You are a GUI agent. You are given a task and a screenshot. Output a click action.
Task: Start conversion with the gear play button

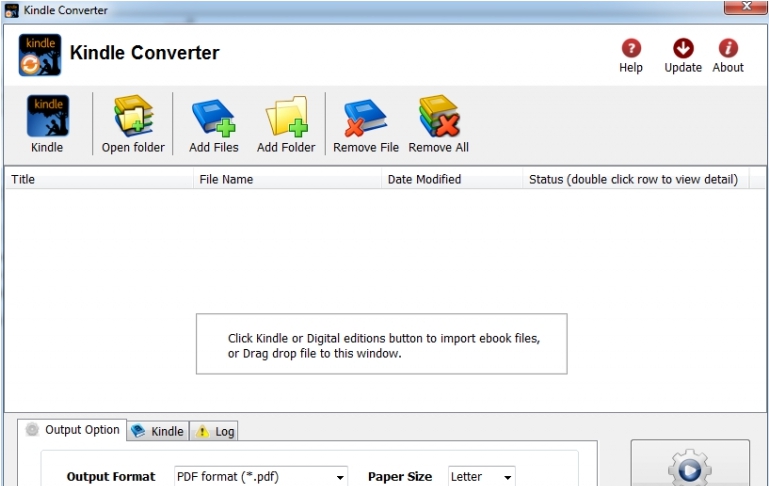point(690,463)
